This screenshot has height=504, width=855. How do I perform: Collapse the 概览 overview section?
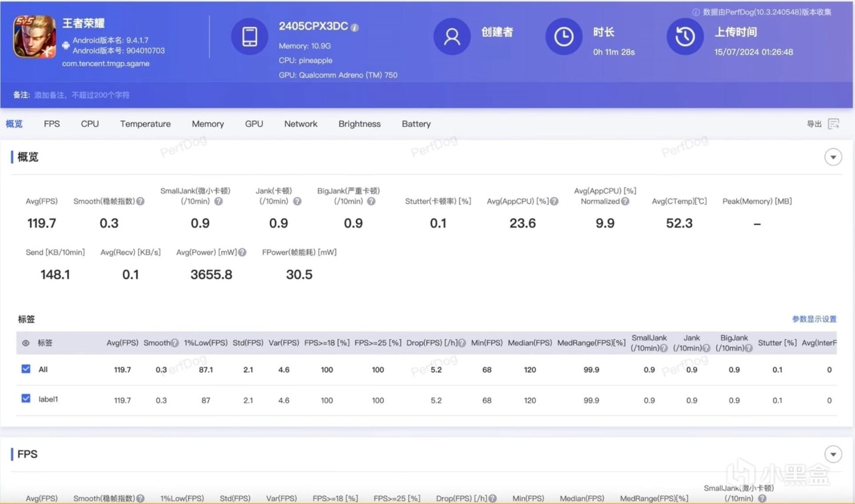pos(833,158)
